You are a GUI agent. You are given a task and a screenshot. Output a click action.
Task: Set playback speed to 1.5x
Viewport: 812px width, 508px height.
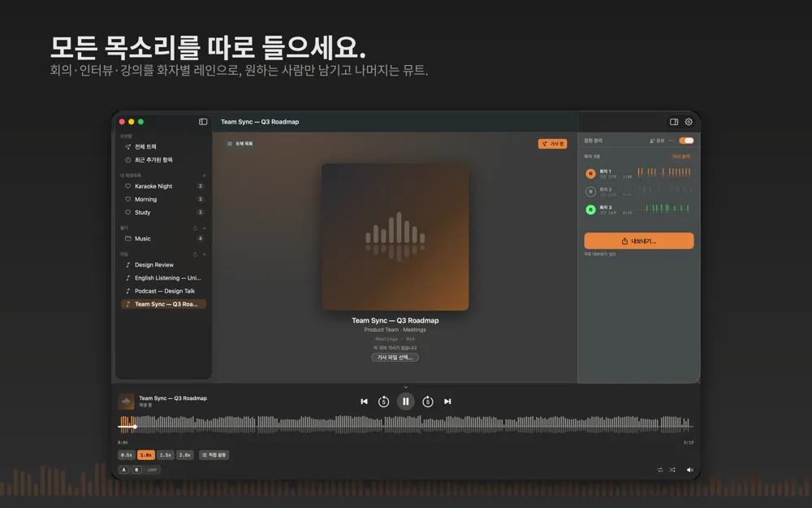165,454
